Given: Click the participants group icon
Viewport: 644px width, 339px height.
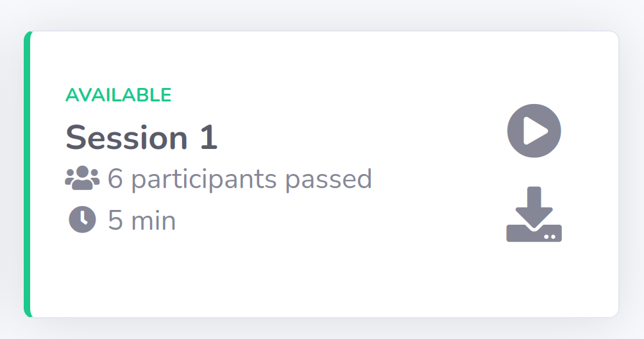Looking at the screenshot, I should tap(82, 178).
